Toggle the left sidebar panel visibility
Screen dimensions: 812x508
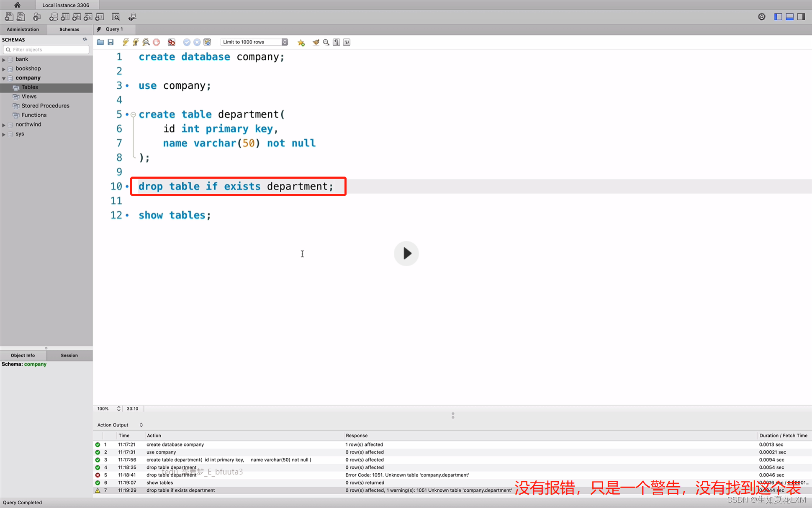coord(778,17)
